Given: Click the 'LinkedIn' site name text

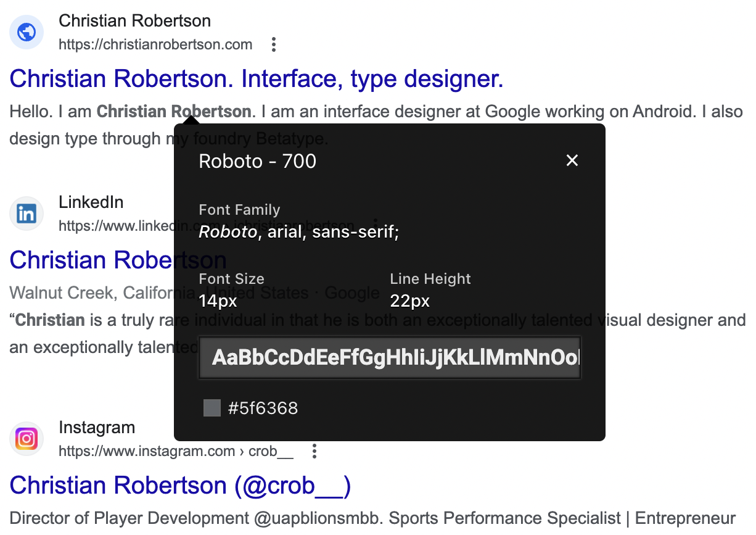Looking at the screenshot, I should 91,202.
